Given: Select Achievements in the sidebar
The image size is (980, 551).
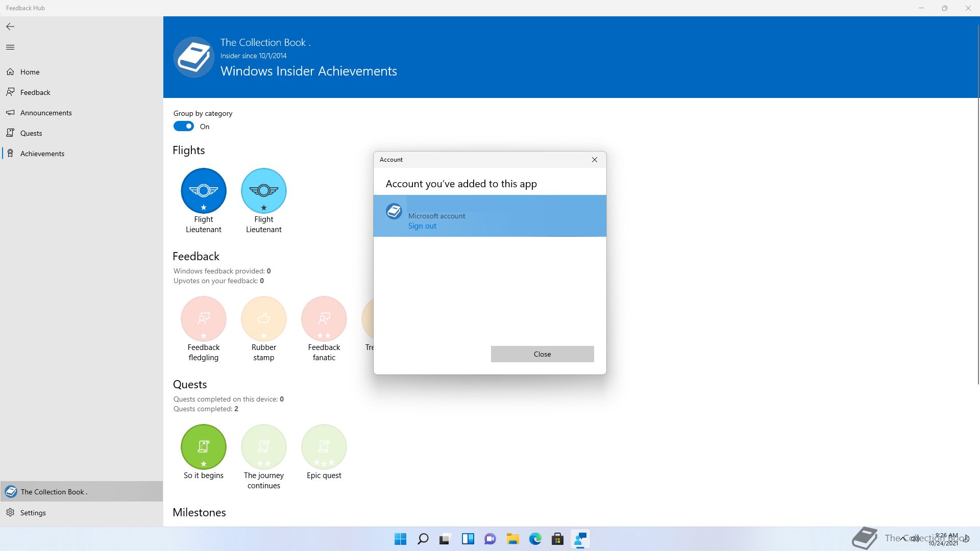Looking at the screenshot, I should pos(82,154).
